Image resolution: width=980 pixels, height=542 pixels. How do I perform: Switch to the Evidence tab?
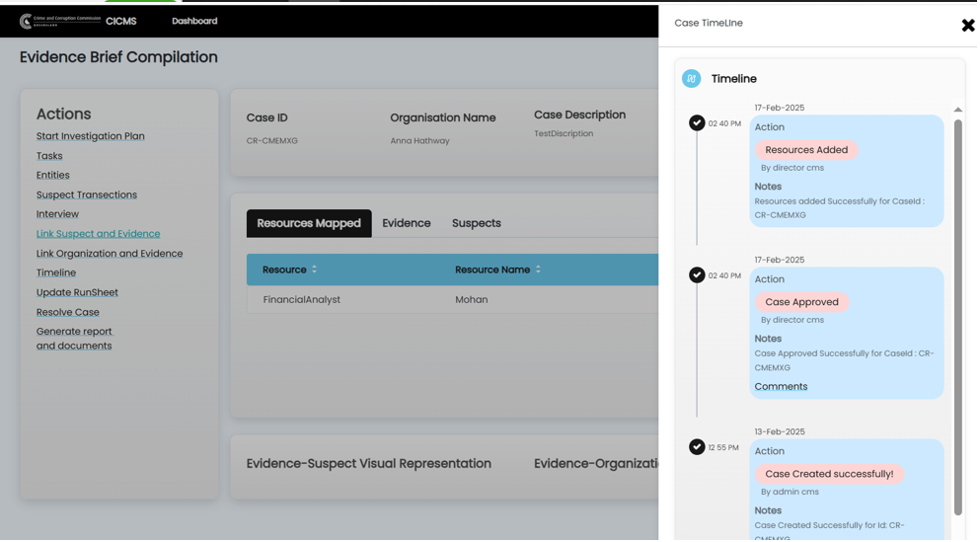click(407, 224)
